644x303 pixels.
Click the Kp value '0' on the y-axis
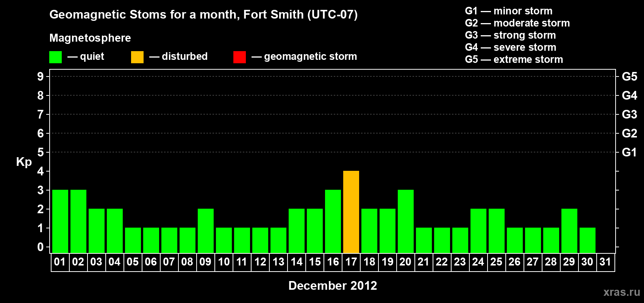coord(41,247)
